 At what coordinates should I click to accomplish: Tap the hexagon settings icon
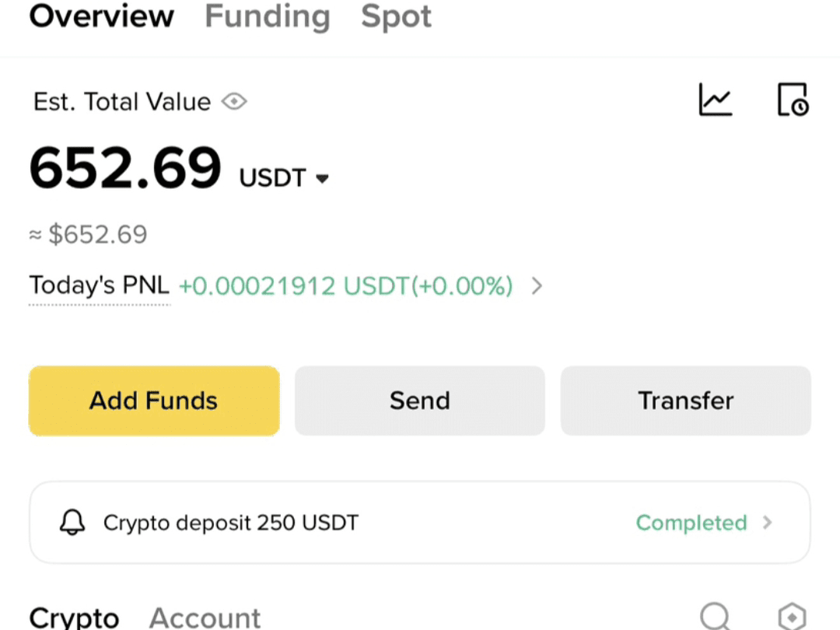(793, 616)
